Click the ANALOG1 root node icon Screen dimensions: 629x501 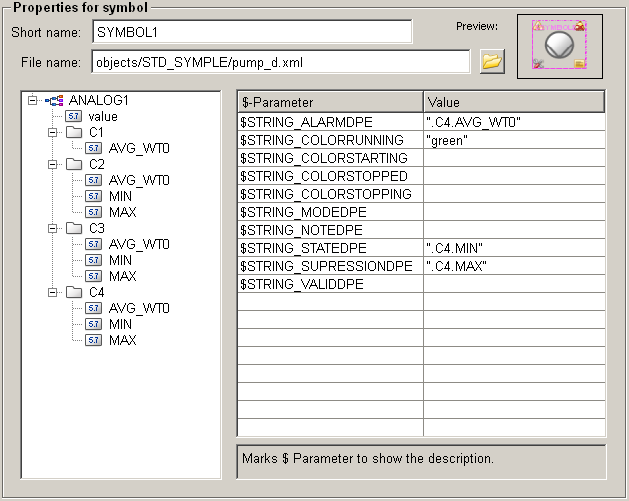click(x=54, y=100)
